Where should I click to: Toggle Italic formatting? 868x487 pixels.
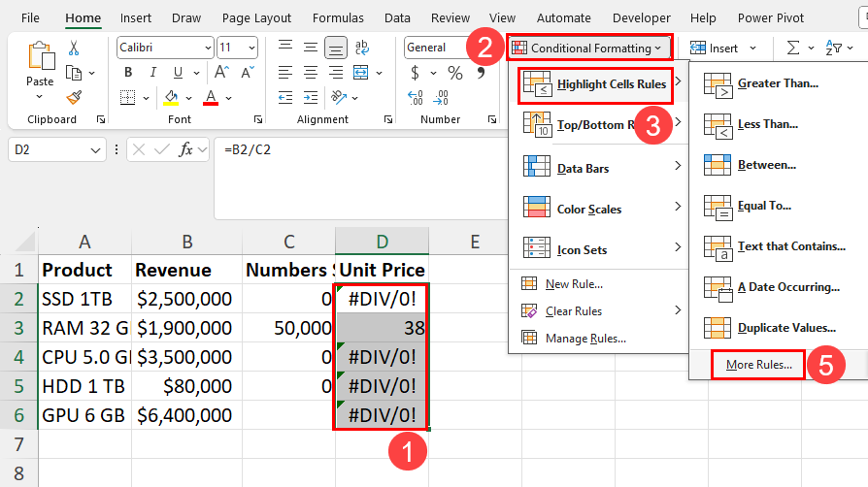(153, 72)
